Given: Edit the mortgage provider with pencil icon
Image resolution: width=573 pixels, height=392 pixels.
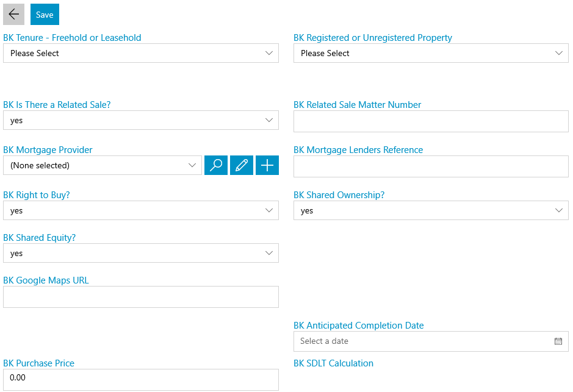Looking at the screenshot, I should [x=242, y=165].
